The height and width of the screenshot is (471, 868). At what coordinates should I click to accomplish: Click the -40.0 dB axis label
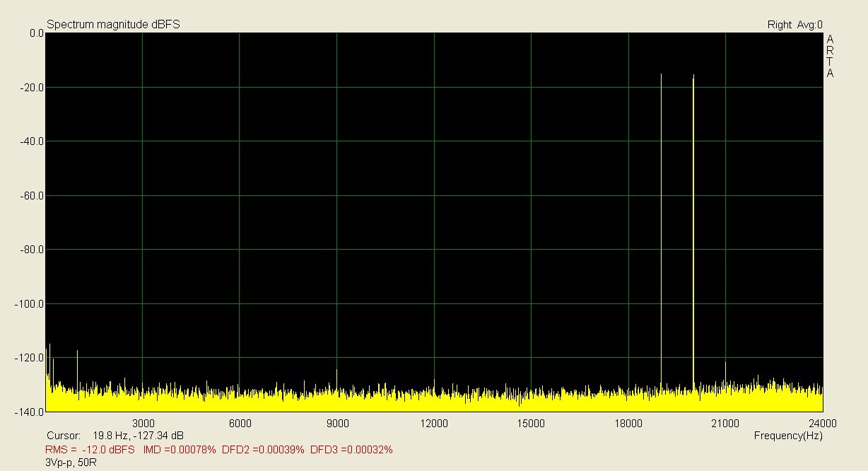click(x=33, y=141)
